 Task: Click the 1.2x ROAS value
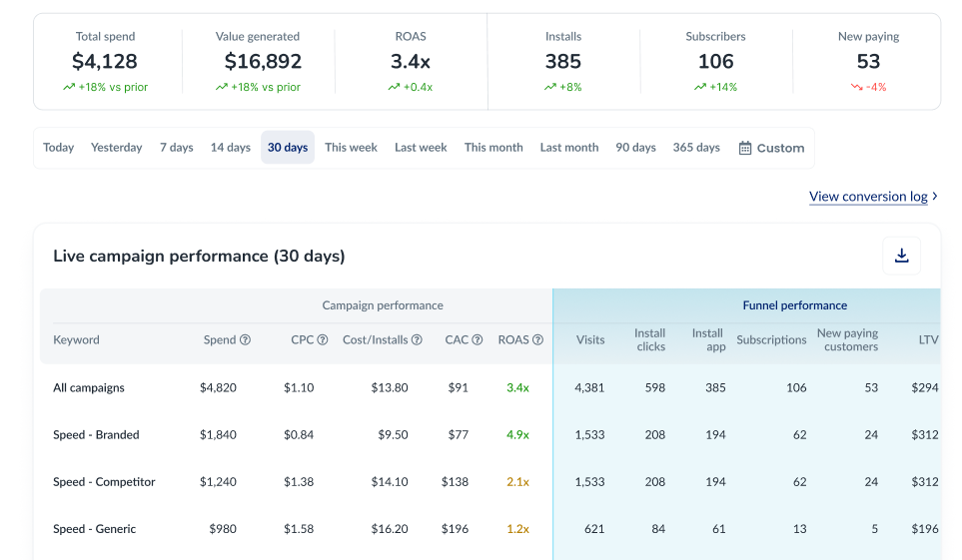click(517, 529)
